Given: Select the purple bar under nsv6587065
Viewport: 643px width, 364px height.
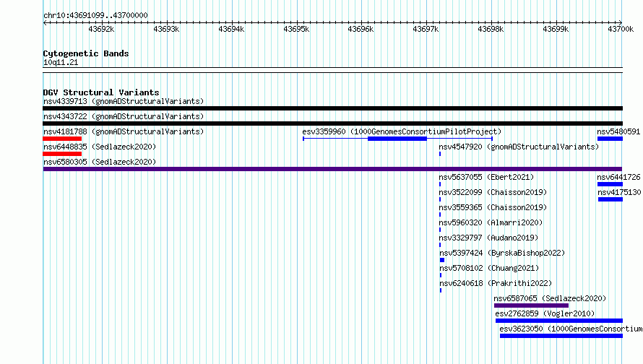Looking at the screenshot, I should coord(532,305).
